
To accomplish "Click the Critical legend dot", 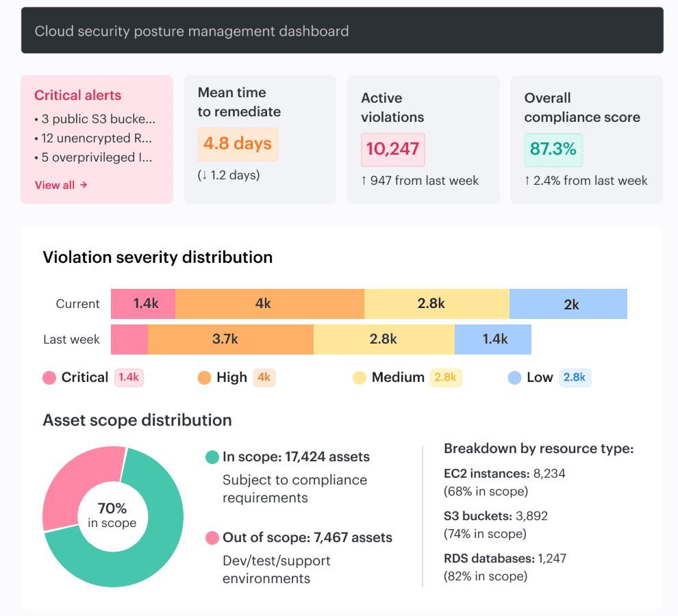I will click(x=49, y=377).
